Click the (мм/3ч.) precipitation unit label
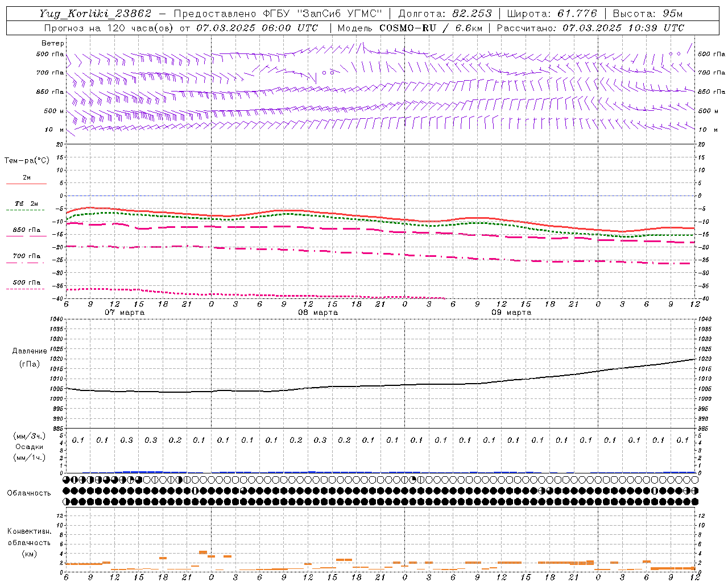This screenshot has width=728, height=582. (x=30, y=436)
